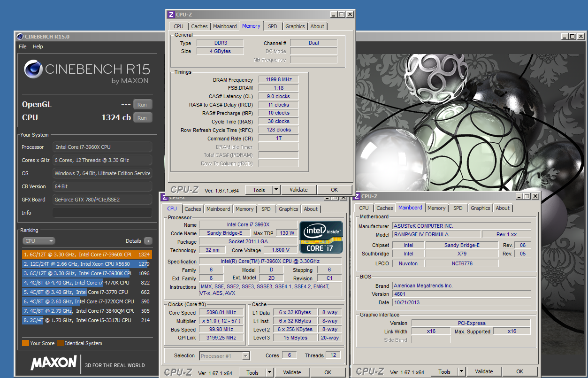Open Tools dropdown arrow in CPU window
Image resolution: width=588 pixels, height=378 pixels.
[270, 373]
